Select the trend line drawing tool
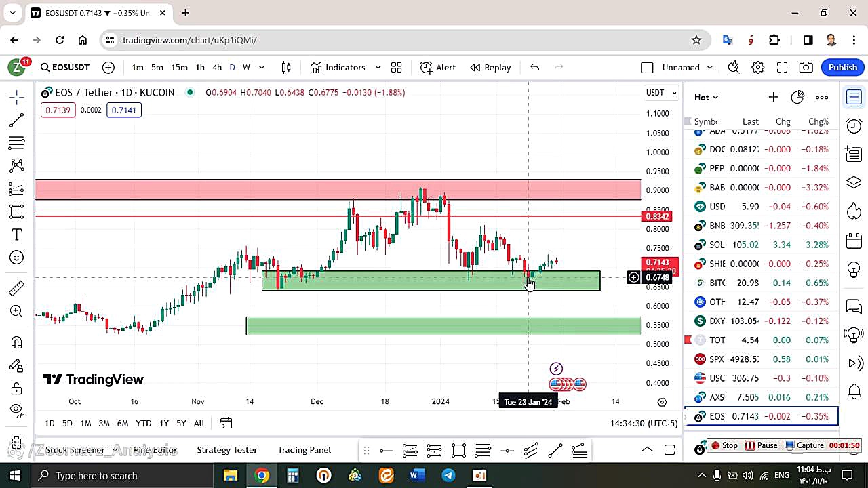 click(x=17, y=121)
